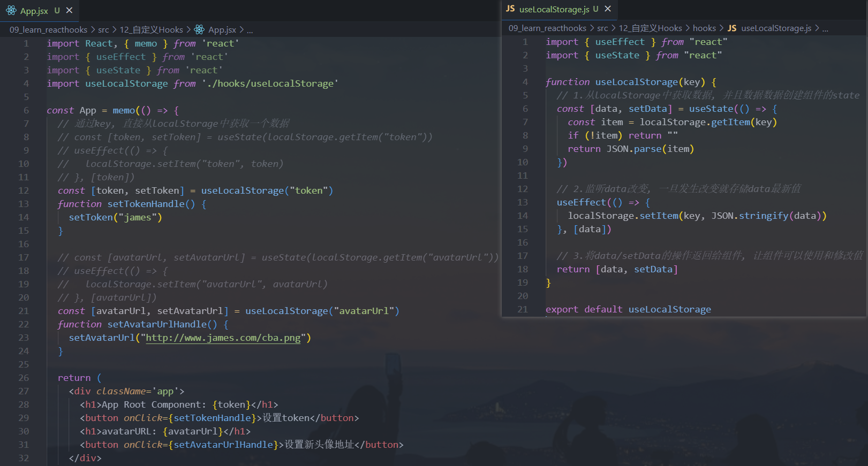Click '{token}' in the h1 JSX line
The image size is (868, 466).
point(231,404)
